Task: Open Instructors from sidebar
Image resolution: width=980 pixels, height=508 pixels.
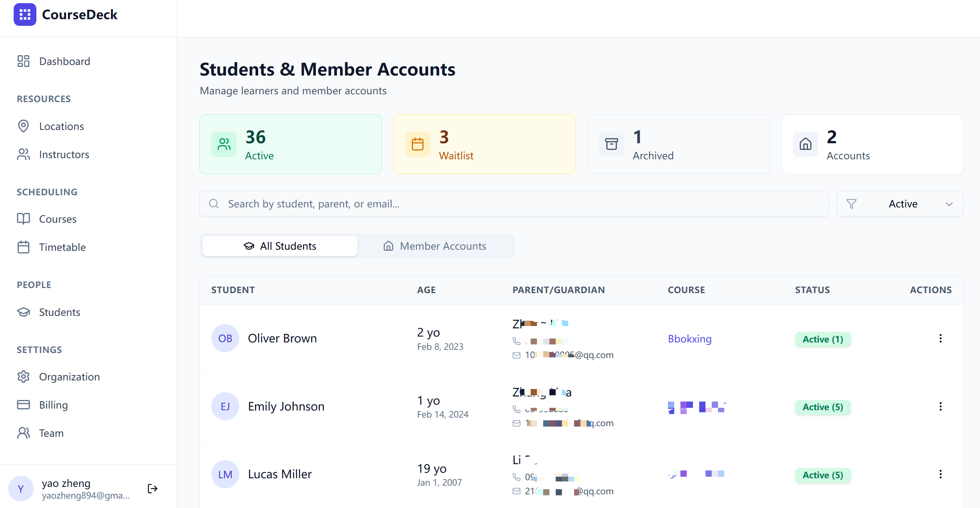Action: pyautogui.click(x=64, y=155)
